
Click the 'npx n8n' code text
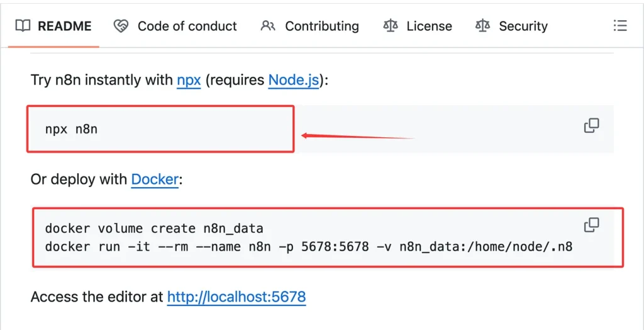pyautogui.click(x=72, y=129)
